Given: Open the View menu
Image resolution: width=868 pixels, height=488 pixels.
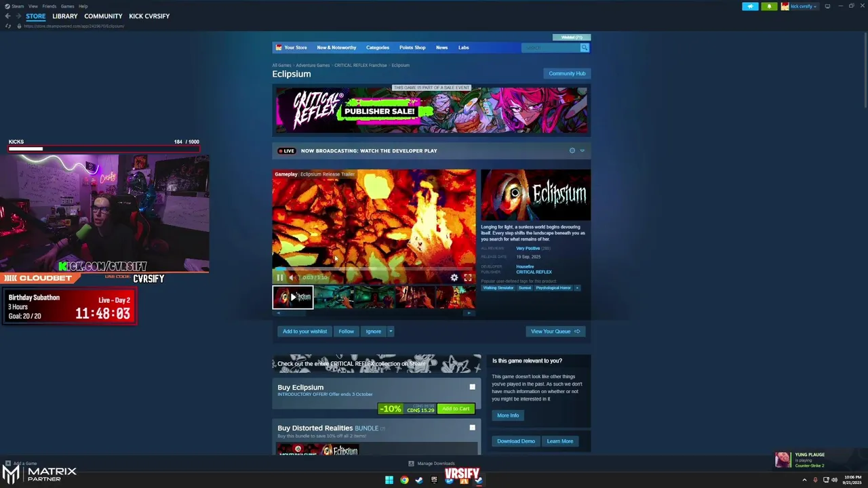Looking at the screenshot, I should [x=33, y=6].
